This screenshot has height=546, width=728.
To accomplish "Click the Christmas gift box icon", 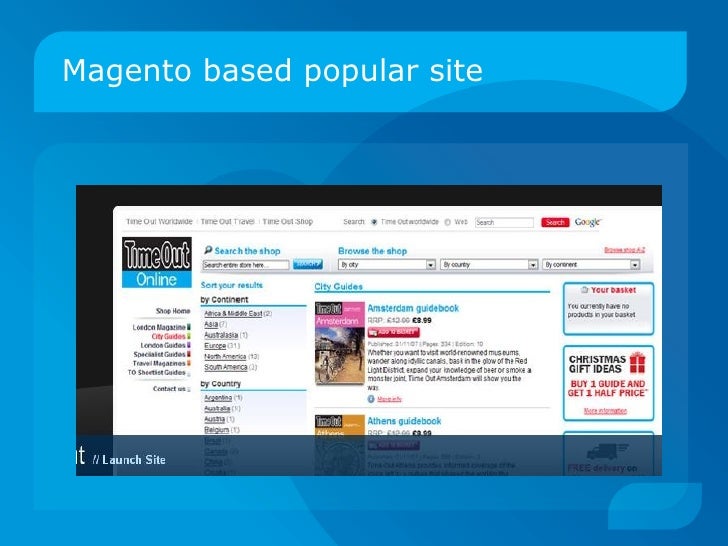I will click(x=637, y=363).
